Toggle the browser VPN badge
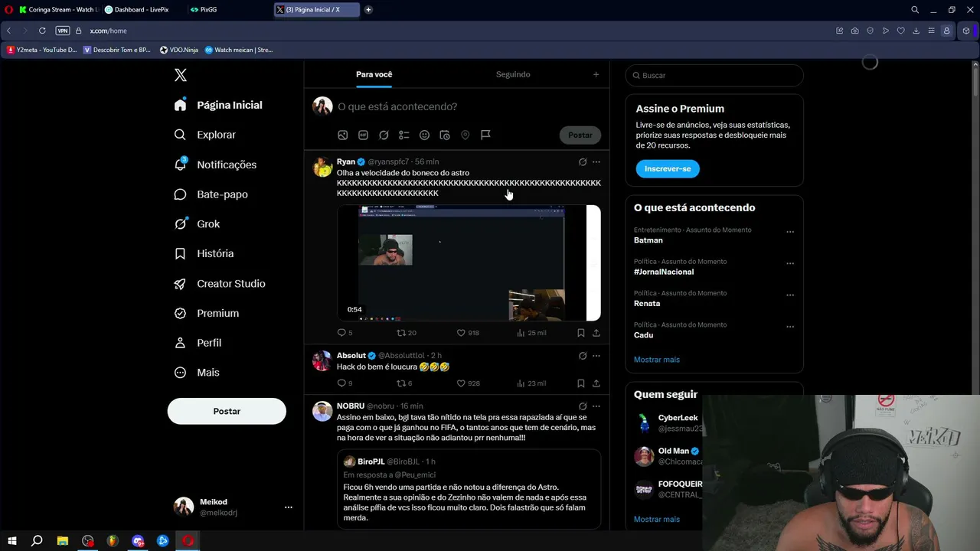 [x=63, y=31]
